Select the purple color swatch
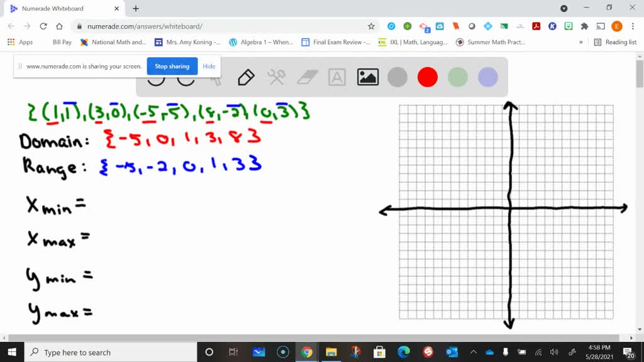Viewport: 644px width, 362px height. [x=486, y=77]
